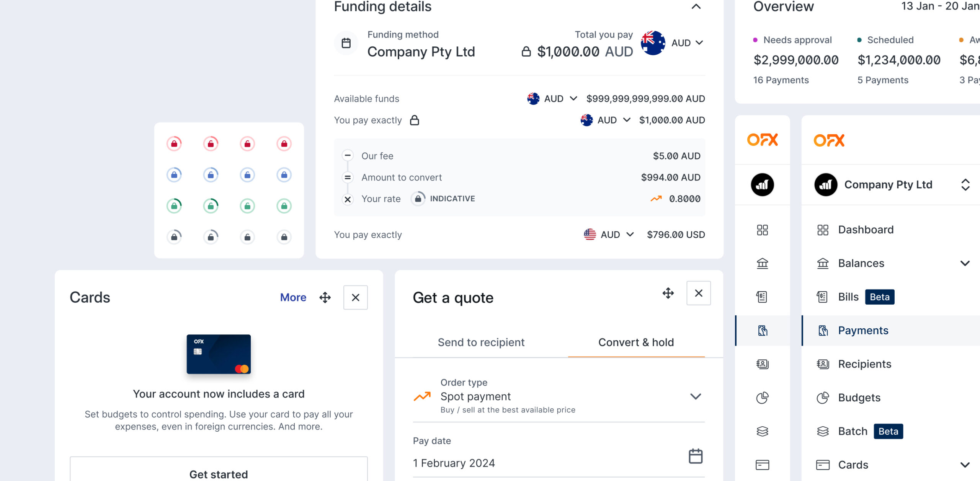980x481 pixels.
Task: Click the More link in Cards
Action: 293,297
